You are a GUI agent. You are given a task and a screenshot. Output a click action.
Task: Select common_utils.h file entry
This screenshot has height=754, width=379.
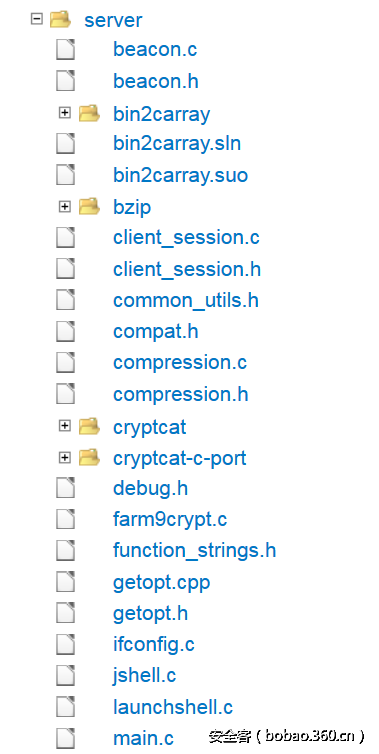pyautogui.click(x=186, y=300)
